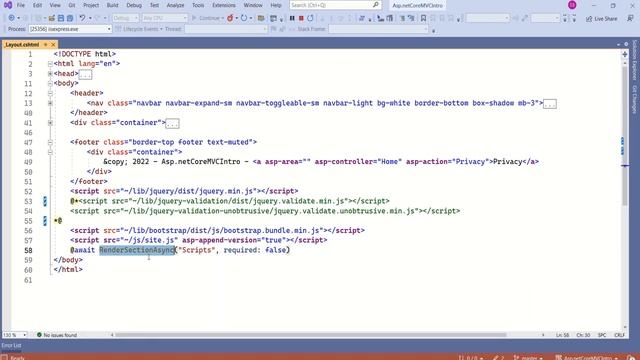Click the icon left of the Save icon
The height and width of the screenshot is (360, 640).
(52, 18)
